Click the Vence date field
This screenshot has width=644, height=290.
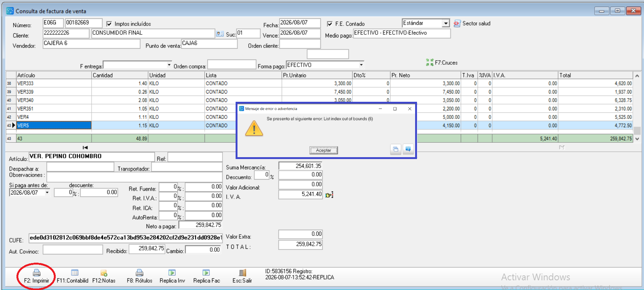[300, 33]
